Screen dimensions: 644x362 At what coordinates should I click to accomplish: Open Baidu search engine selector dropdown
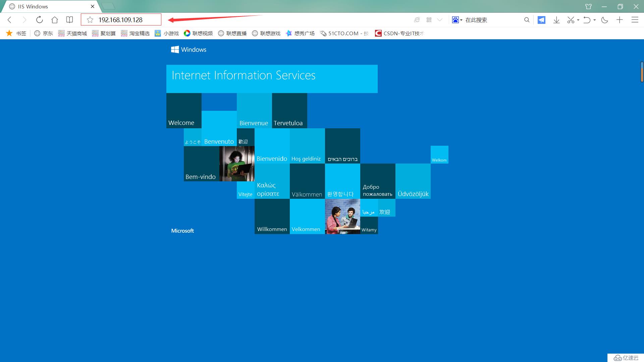(x=457, y=20)
